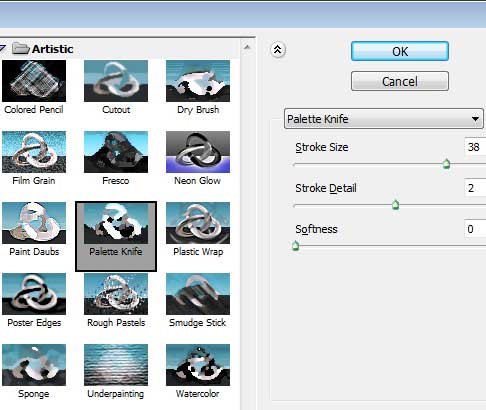The image size is (486, 410).
Task: Focus the Softness value field
Action: (x=475, y=229)
